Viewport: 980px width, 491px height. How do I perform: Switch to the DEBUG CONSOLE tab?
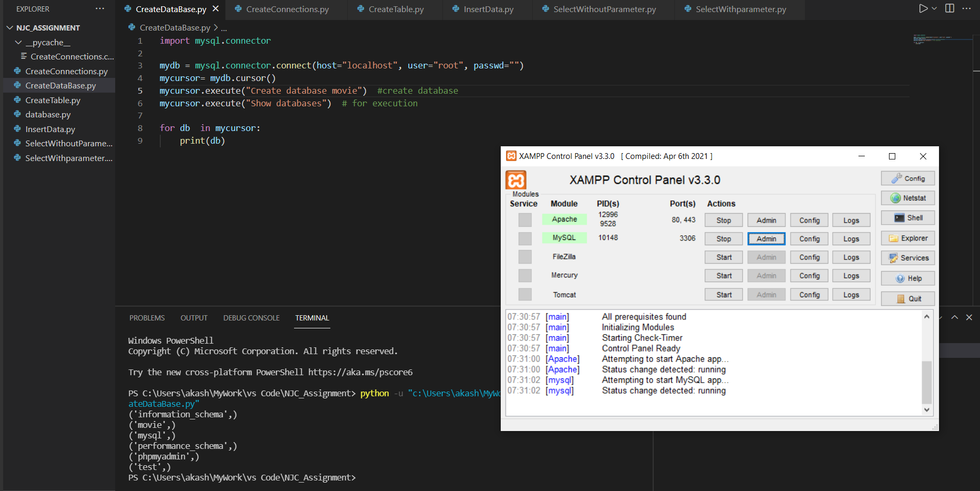click(251, 318)
